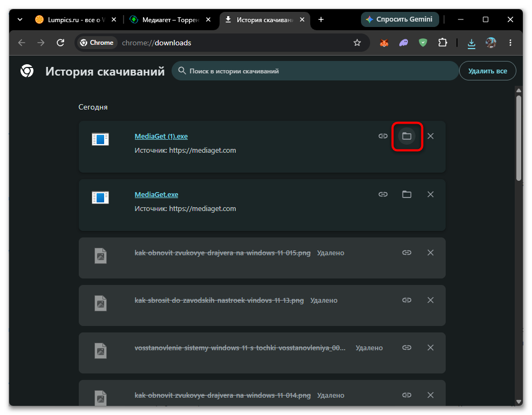Viewport: 532px width, 415px height.
Task: Click the scrollbar down arrow
Action: pyautogui.click(x=519, y=402)
